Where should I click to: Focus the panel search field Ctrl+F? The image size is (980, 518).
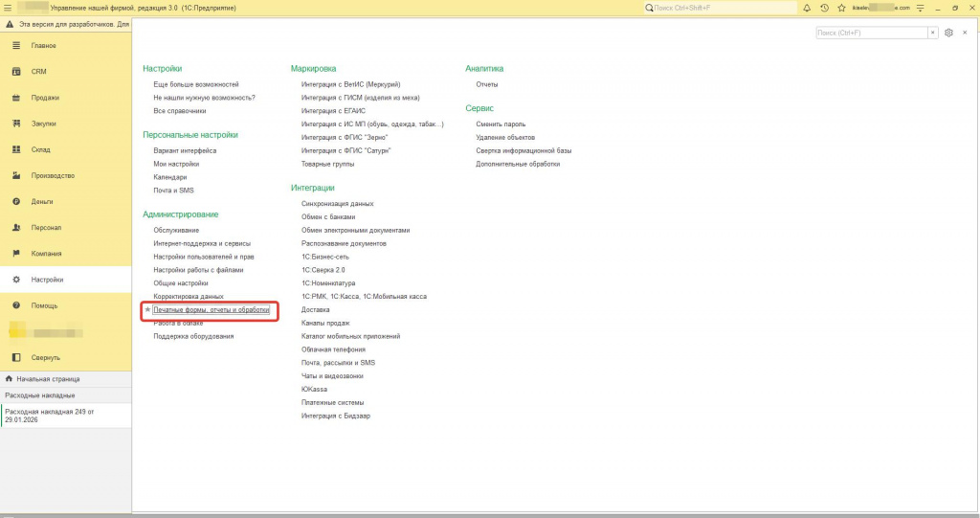point(871,33)
